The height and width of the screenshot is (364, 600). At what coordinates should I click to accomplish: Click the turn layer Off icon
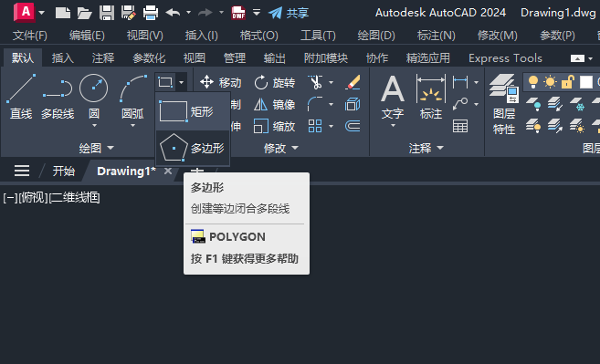tap(533, 104)
